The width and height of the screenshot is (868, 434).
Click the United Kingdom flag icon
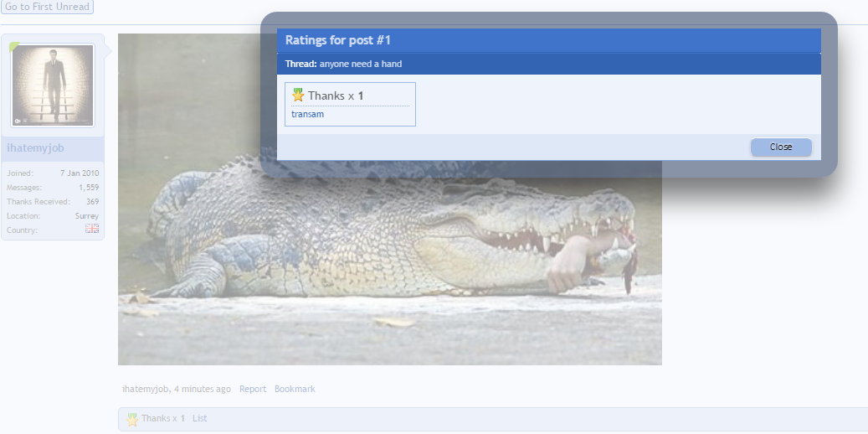tap(92, 230)
